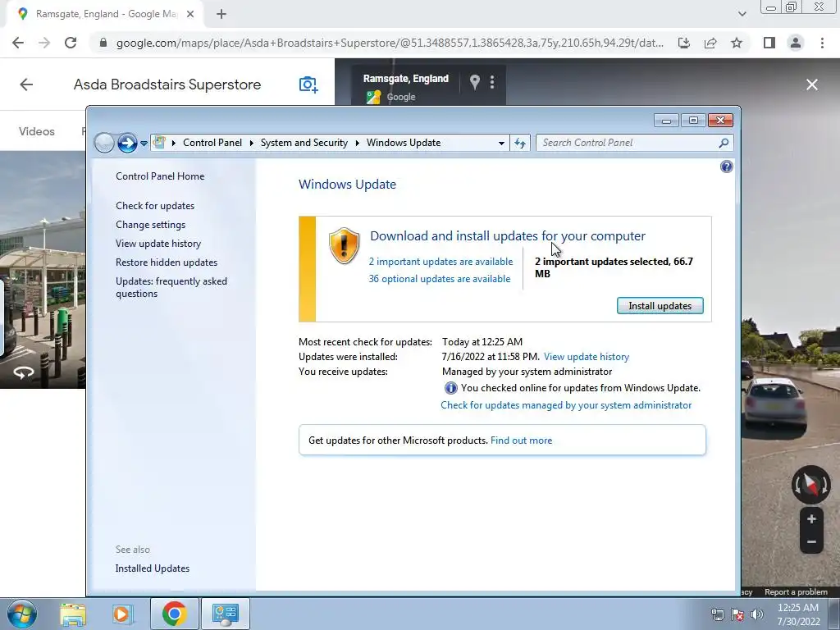Click Chrome's forward navigation arrow

tap(44, 43)
